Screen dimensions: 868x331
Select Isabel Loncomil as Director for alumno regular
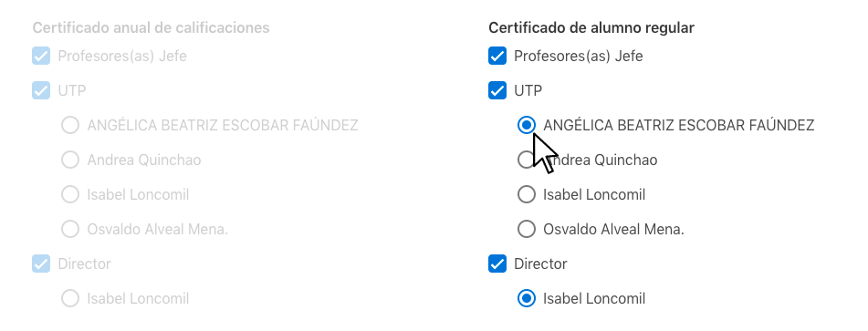coord(527,299)
